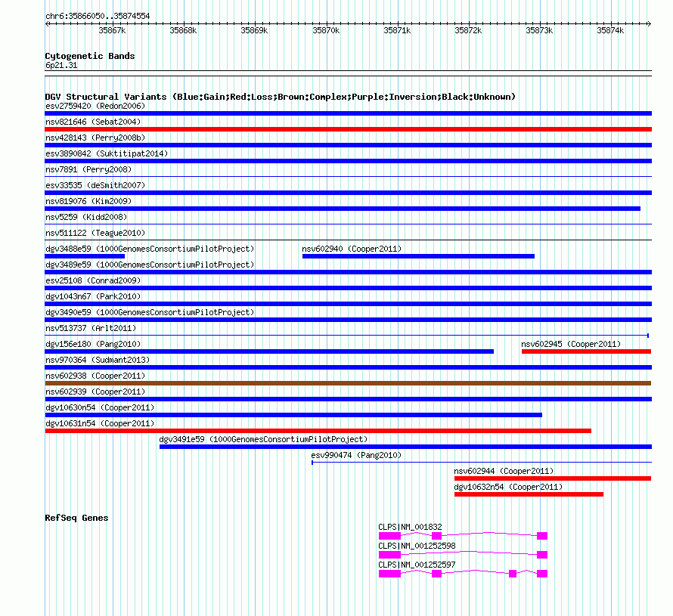
Task: Select the red nsv602945 loss bar
Action: [586, 351]
